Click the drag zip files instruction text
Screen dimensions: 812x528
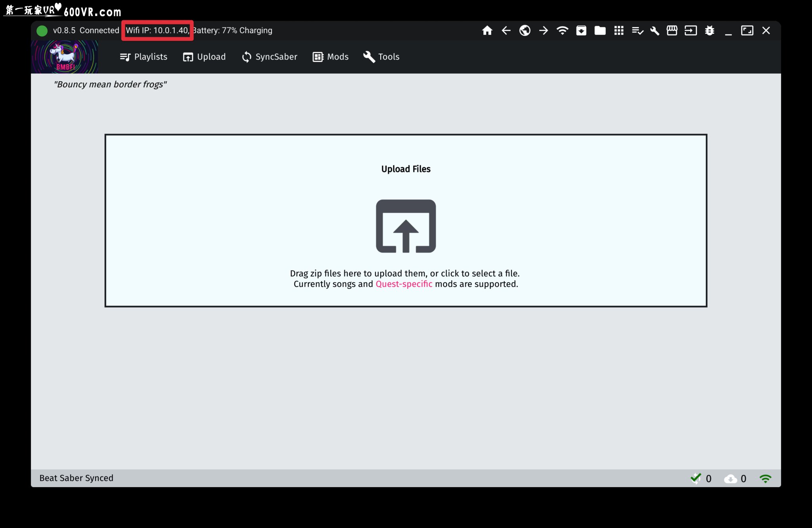[405, 274]
